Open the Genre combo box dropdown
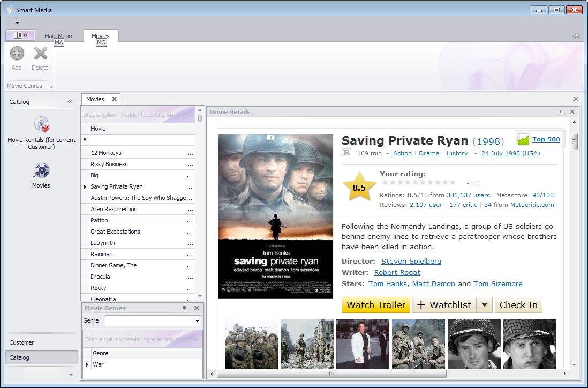The image size is (588, 388). tap(197, 321)
